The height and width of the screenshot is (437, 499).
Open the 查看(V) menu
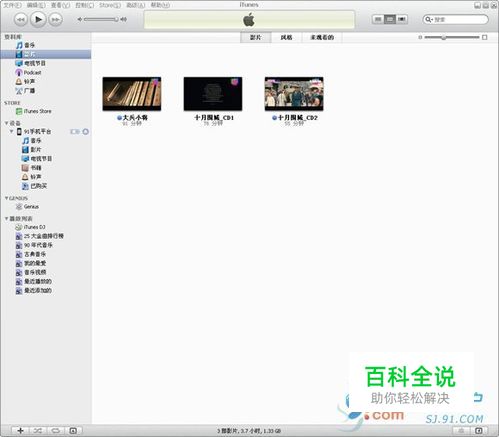click(60, 5)
